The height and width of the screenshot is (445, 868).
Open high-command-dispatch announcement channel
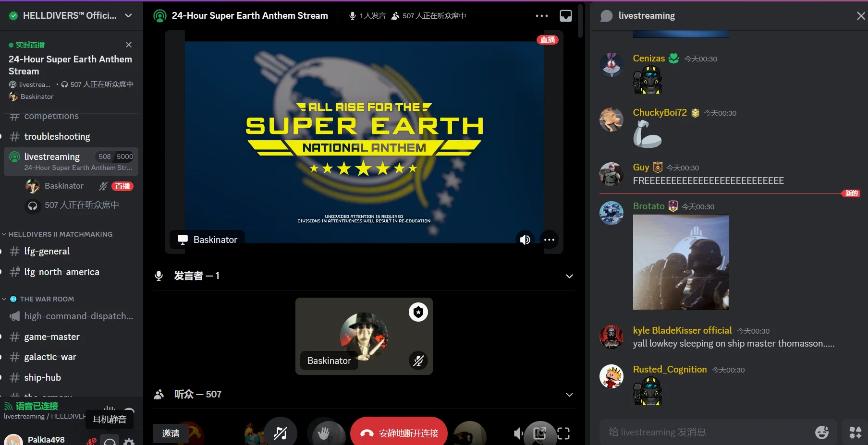71,316
